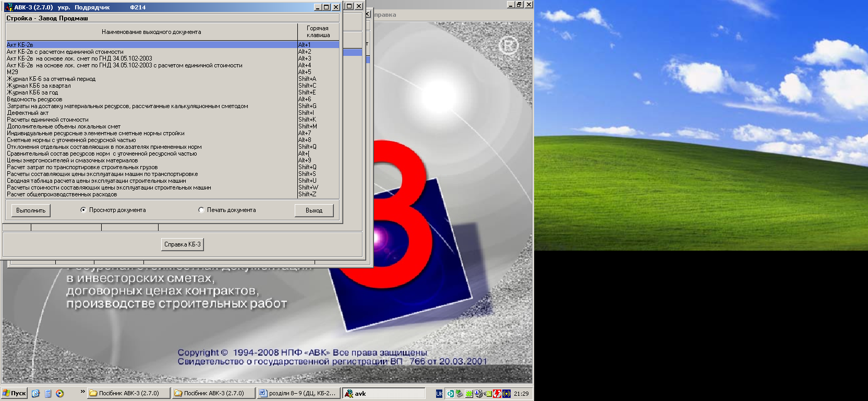This screenshot has height=401, width=868.
Task: Maximize the АВК-3 document list window
Action: coord(327,7)
